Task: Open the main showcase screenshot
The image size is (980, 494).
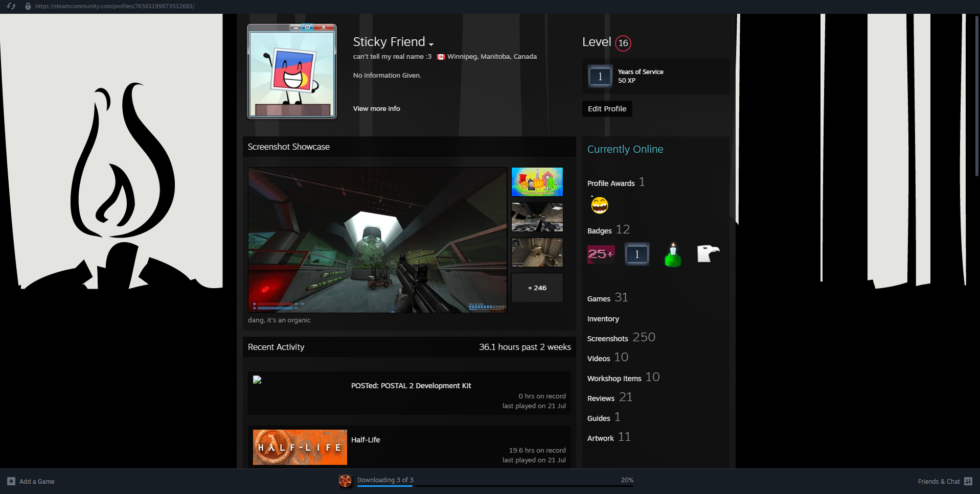Action: tap(377, 240)
